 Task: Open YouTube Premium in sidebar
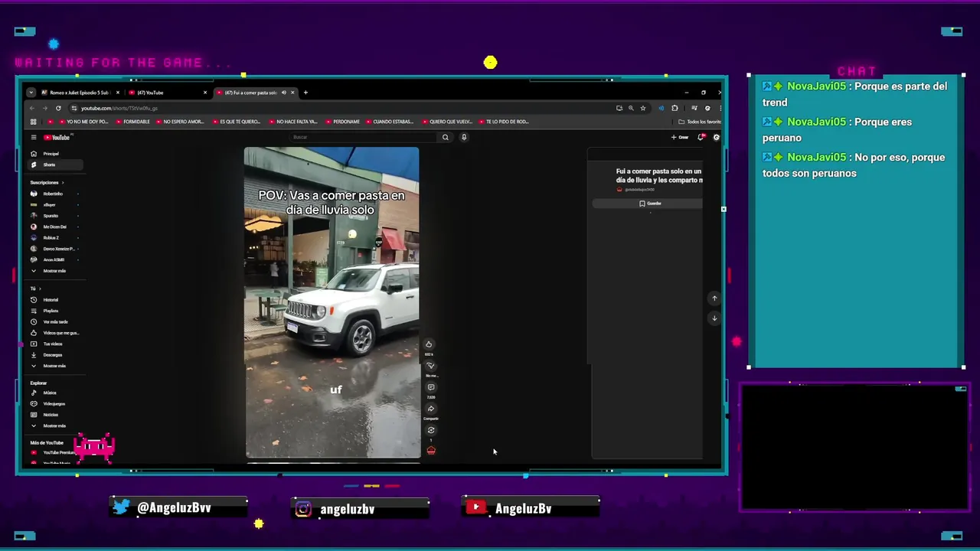coord(54,453)
